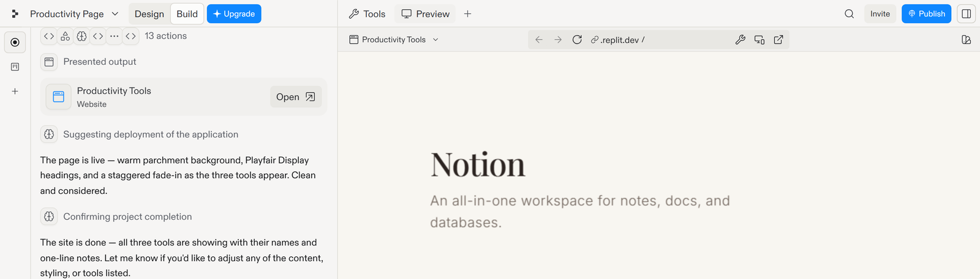The image size is (980, 279).
Task: Click the visual editor icon at far right
Action: tap(967, 40)
